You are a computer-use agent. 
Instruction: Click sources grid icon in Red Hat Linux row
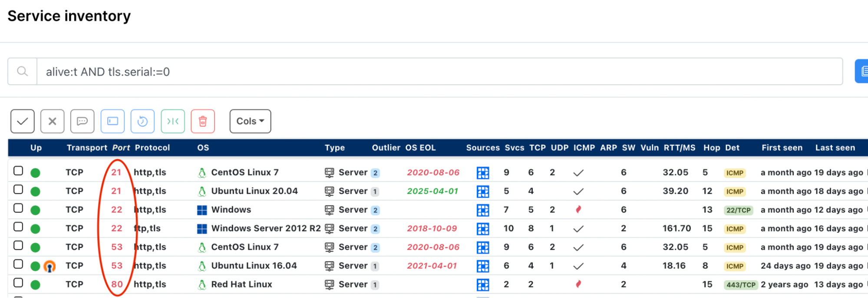click(x=483, y=285)
